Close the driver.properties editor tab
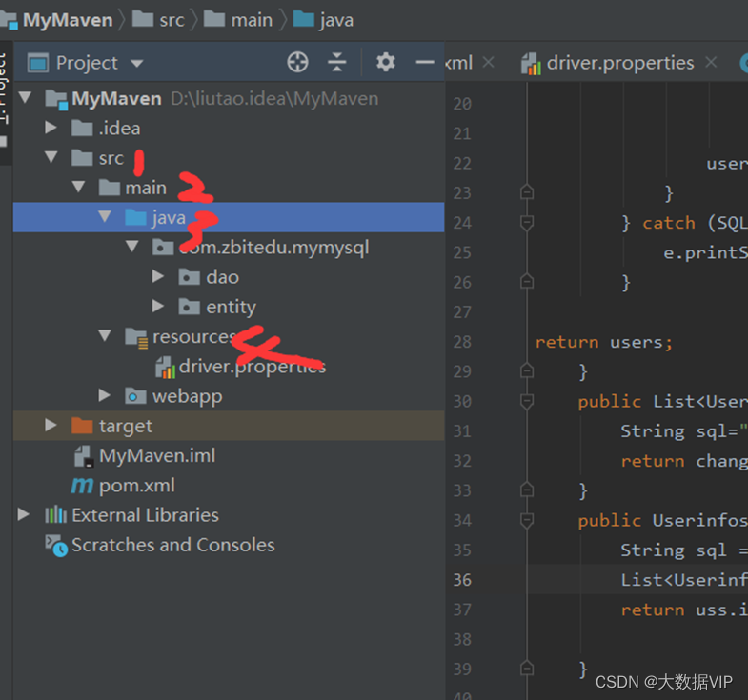 click(x=711, y=62)
